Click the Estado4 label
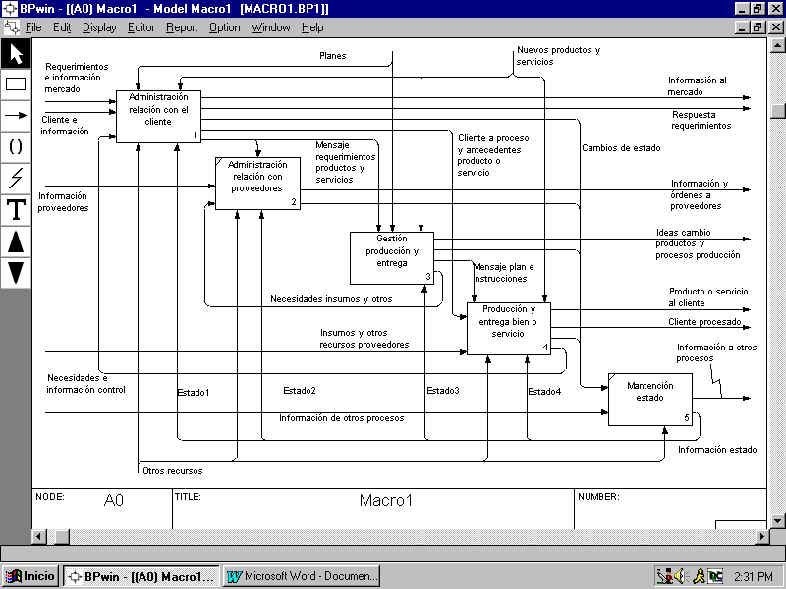The width and height of the screenshot is (786, 589). coord(544,391)
